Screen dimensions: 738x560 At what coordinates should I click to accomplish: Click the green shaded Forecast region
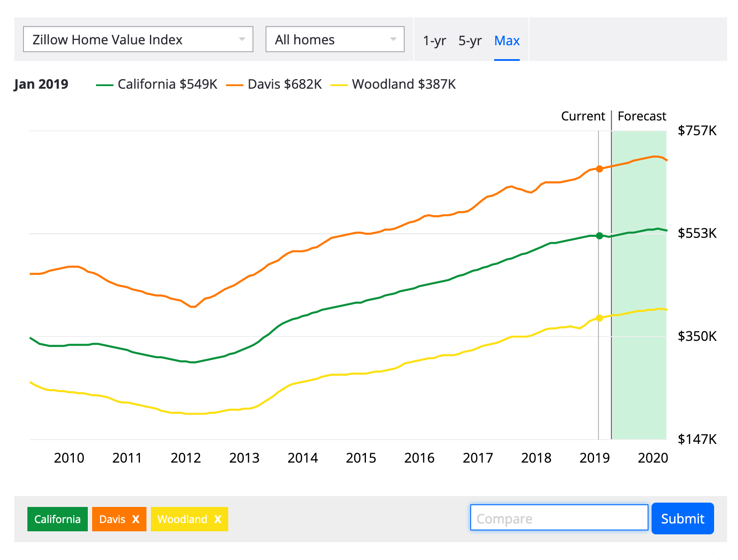(x=639, y=370)
